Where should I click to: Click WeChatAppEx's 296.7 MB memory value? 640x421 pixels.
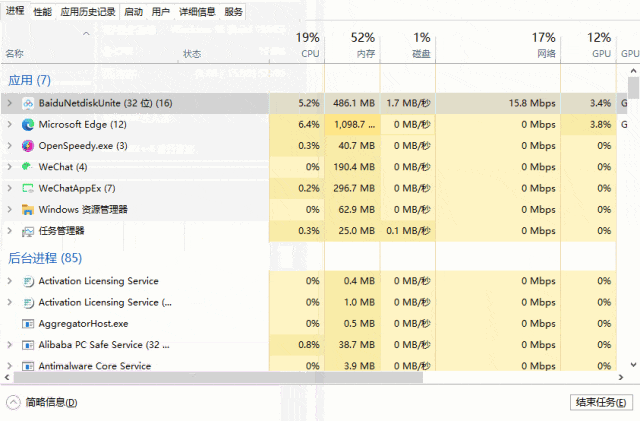coord(353,188)
